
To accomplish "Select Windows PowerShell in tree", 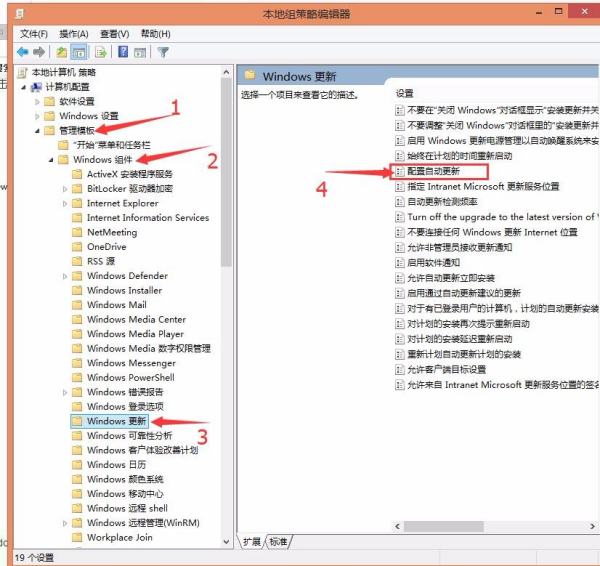I will (x=130, y=378).
